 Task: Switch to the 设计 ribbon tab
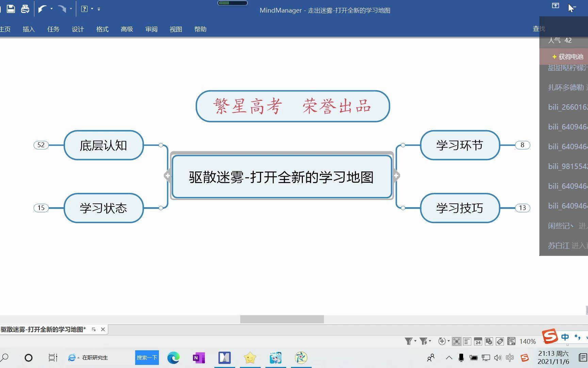point(78,29)
